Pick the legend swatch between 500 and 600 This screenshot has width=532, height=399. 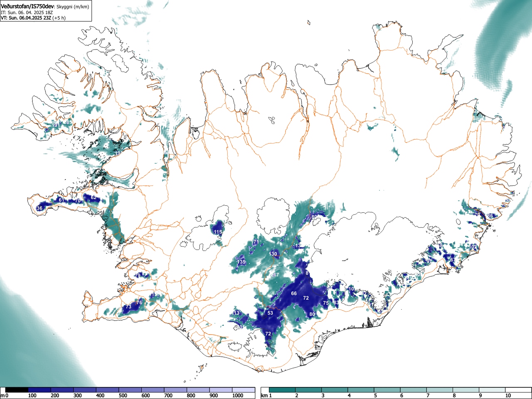tap(130, 390)
